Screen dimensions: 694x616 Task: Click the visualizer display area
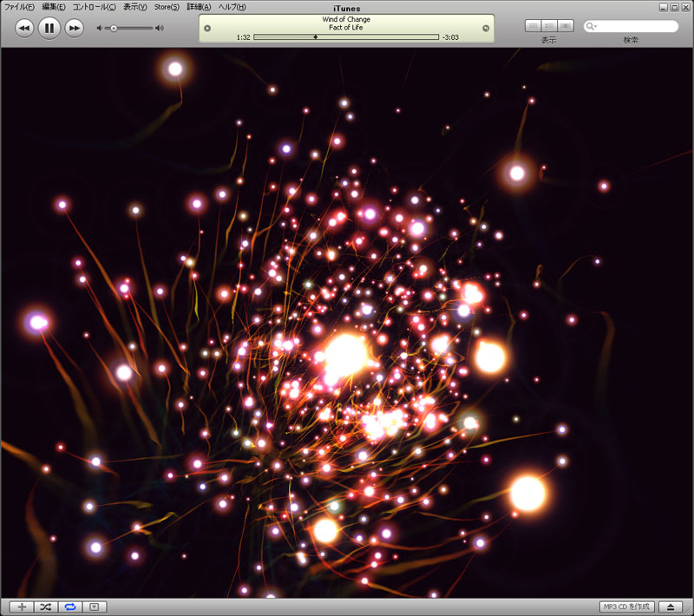click(x=347, y=323)
